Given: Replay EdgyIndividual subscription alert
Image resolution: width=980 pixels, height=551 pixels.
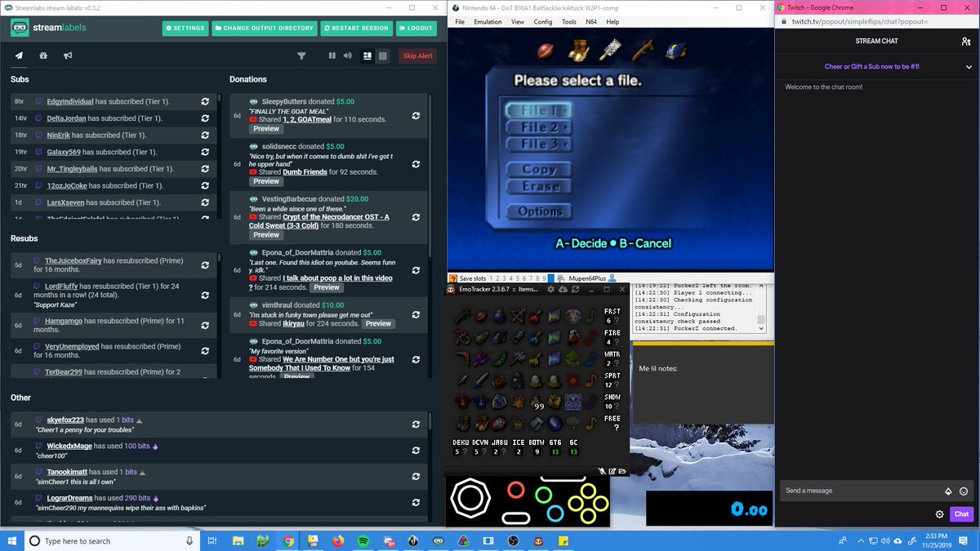Looking at the screenshot, I should click(x=205, y=101).
